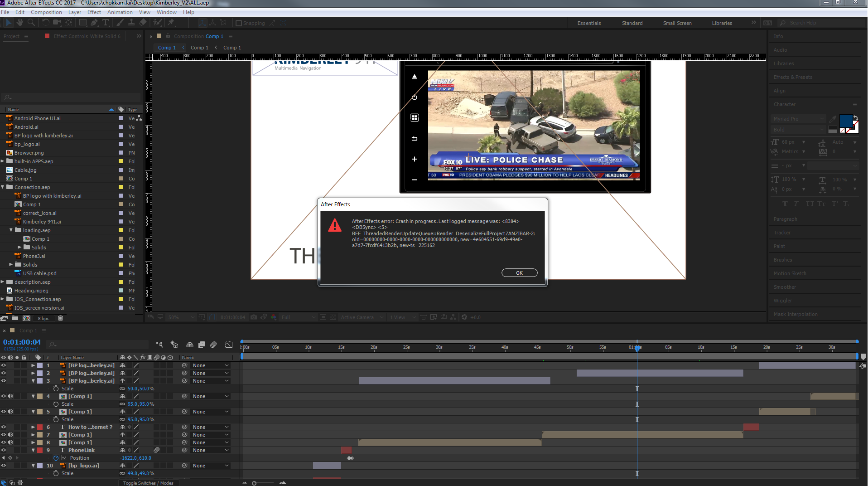Select the Rotation tool
The image size is (868, 486).
pyautogui.click(x=46, y=22)
